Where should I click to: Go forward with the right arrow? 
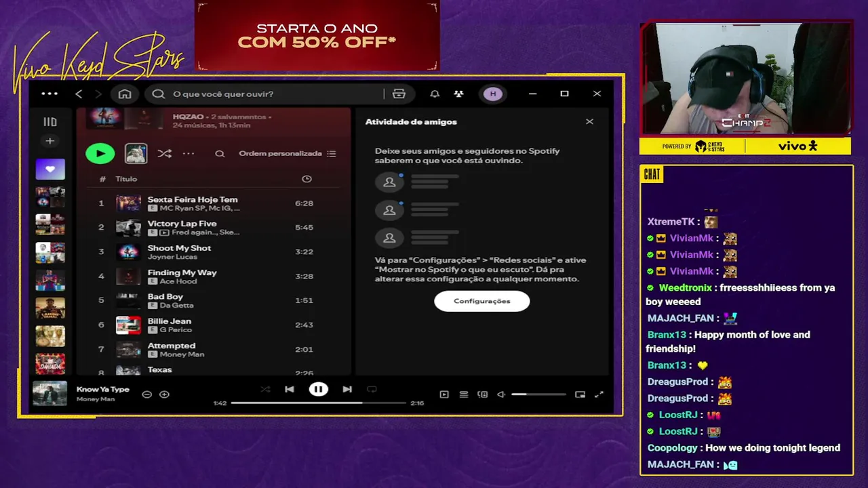[x=98, y=94]
